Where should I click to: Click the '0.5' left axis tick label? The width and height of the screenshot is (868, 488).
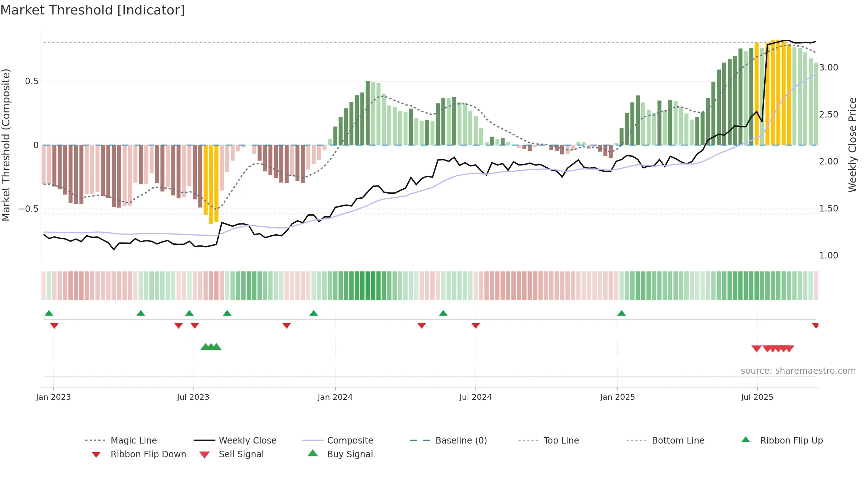coord(32,81)
